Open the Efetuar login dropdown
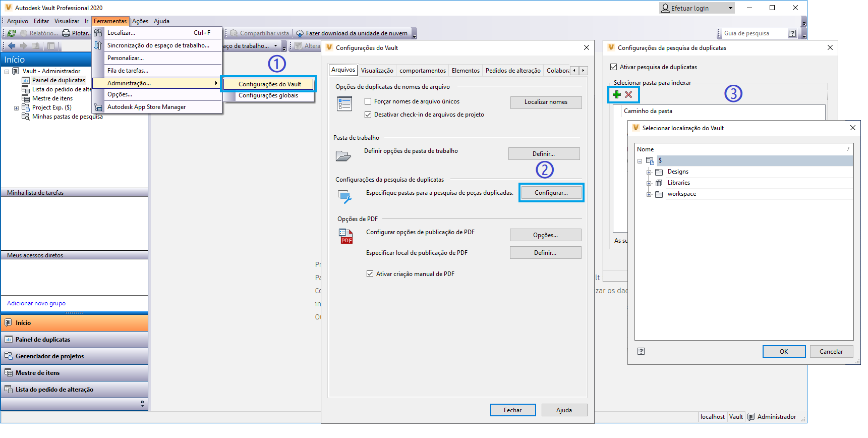 click(x=730, y=8)
